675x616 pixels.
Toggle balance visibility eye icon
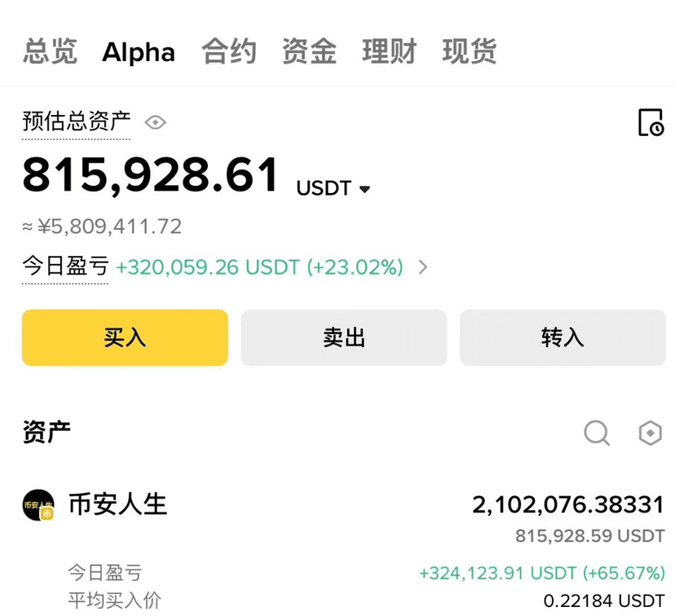[x=155, y=122]
